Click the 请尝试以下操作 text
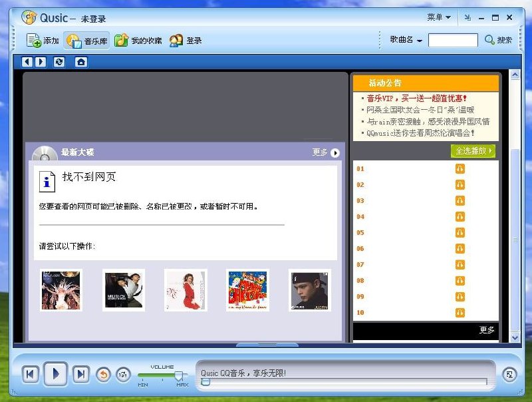 67,246
